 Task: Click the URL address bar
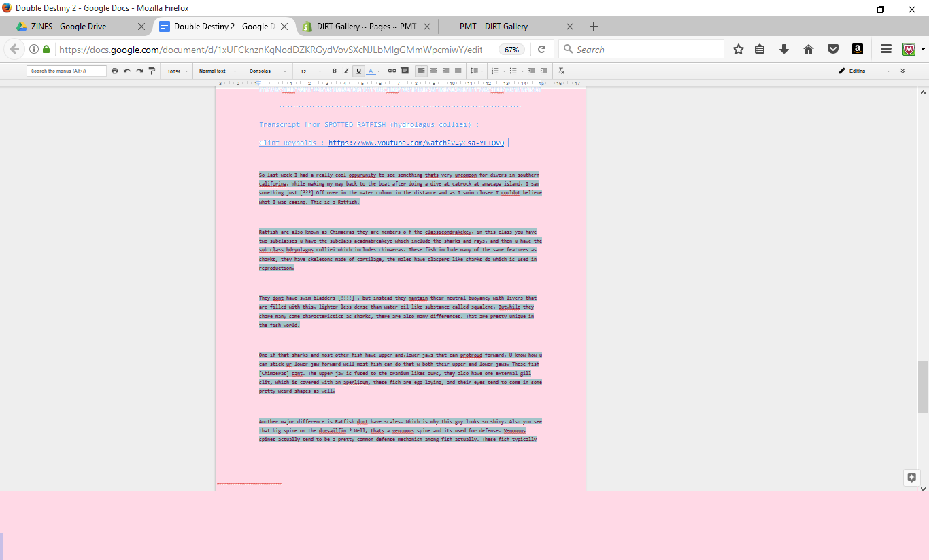(272, 49)
